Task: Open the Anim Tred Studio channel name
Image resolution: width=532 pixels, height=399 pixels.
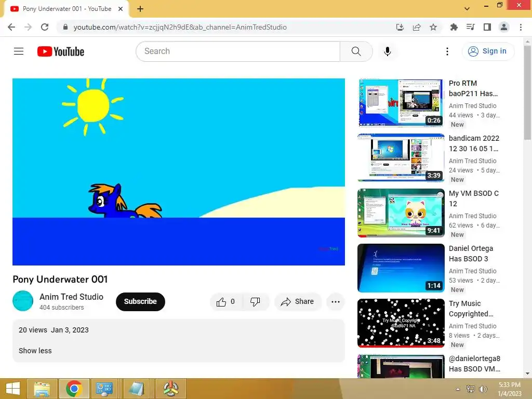Action: pyautogui.click(x=71, y=297)
